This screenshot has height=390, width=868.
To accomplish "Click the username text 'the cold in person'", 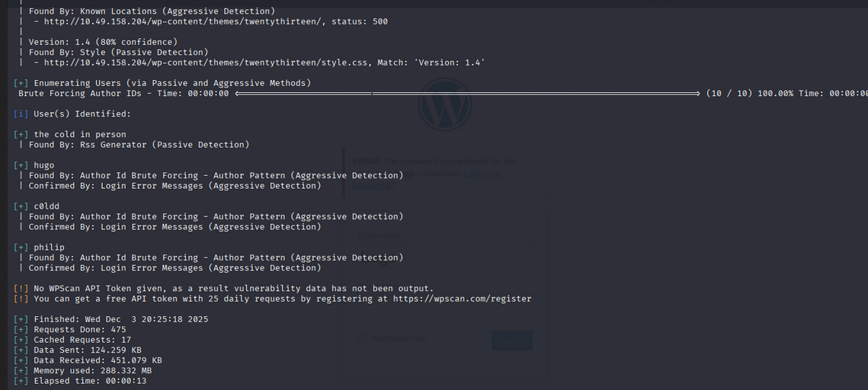I will [80, 135].
